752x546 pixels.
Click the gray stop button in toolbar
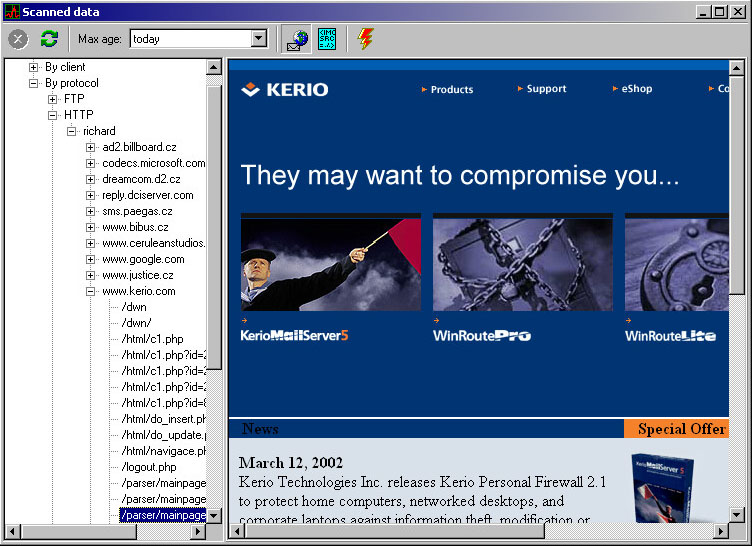pos(18,39)
